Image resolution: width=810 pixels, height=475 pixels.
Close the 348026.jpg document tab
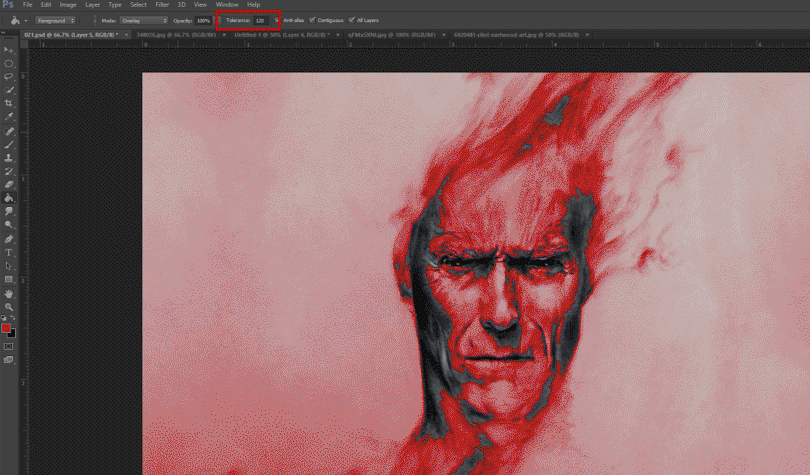pyautogui.click(x=224, y=35)
